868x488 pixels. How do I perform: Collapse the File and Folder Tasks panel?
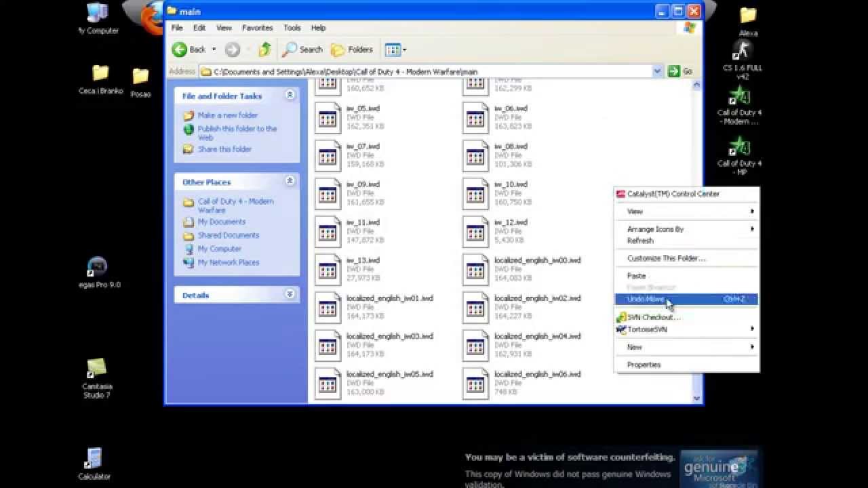pyautogui.click(x=290, y=96)
